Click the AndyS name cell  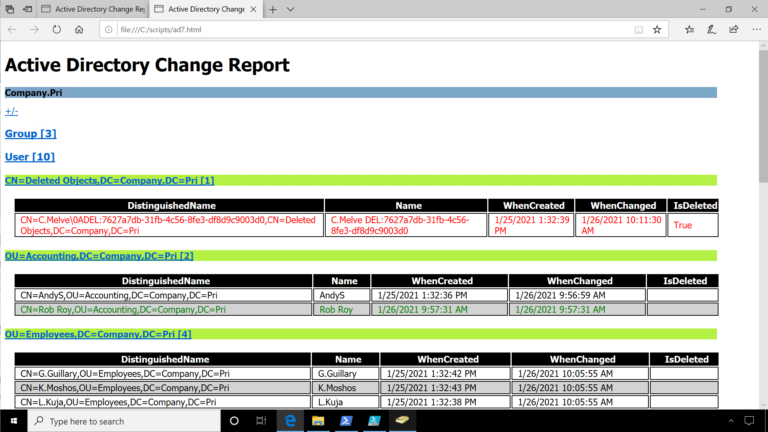click(342, 295)
